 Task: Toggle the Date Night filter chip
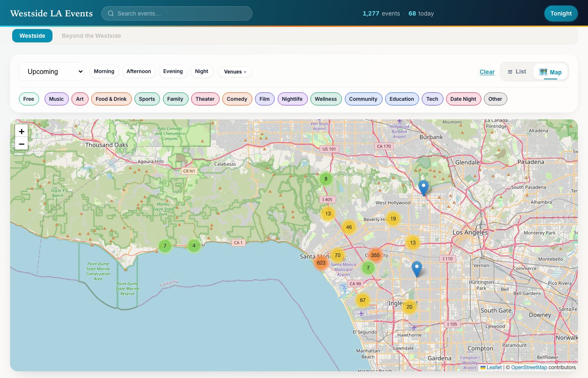tap(463, 99)
